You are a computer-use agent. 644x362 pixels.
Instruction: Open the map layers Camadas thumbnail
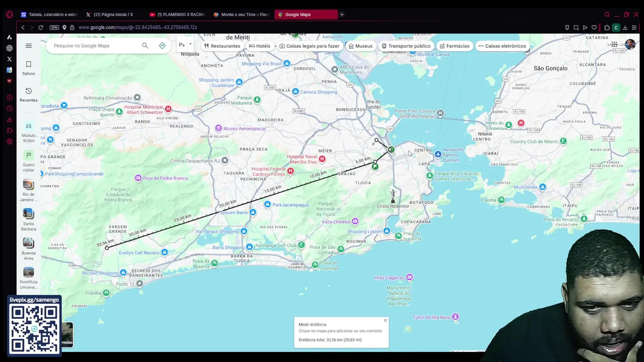tap(67, 334)
